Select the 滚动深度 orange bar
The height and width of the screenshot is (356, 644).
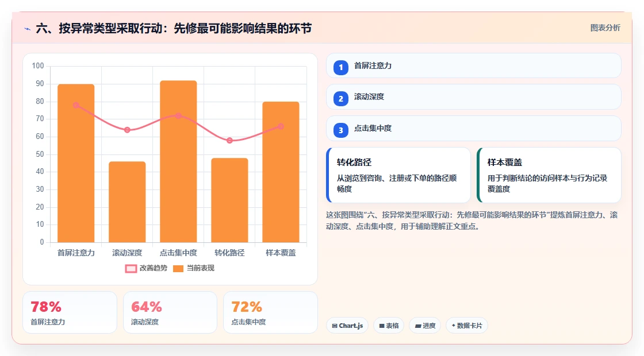(x=127, y=202)
